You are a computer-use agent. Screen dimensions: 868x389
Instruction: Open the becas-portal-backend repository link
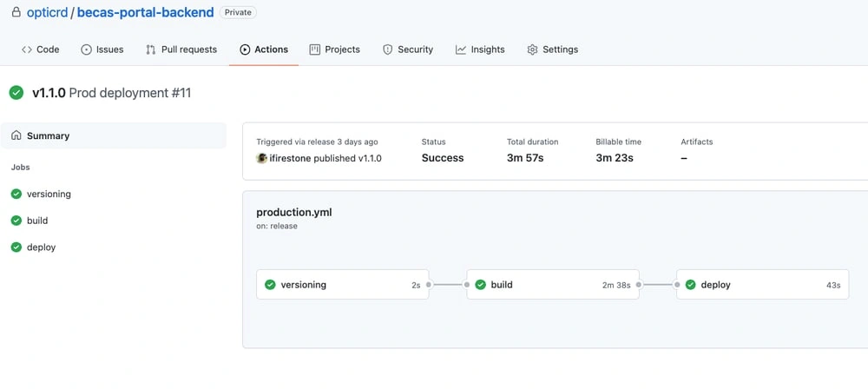click(x=145, y=12)
